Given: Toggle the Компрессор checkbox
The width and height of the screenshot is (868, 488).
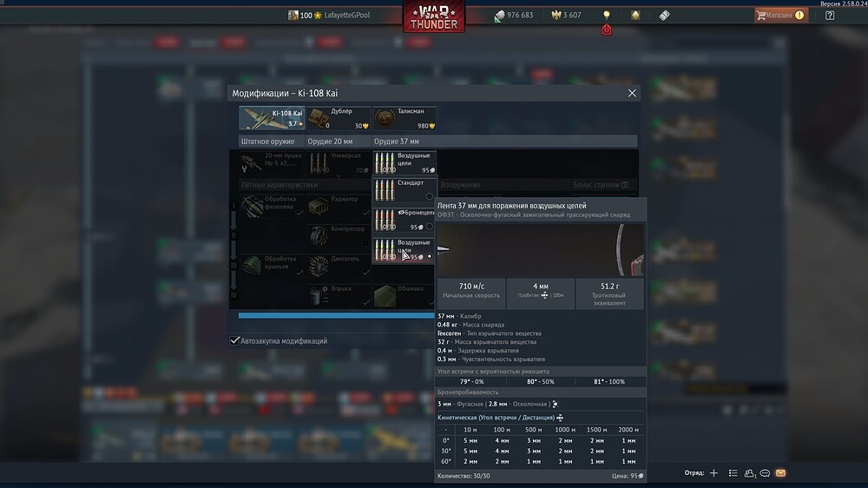Looking at the screenshot, I should 365,242.
